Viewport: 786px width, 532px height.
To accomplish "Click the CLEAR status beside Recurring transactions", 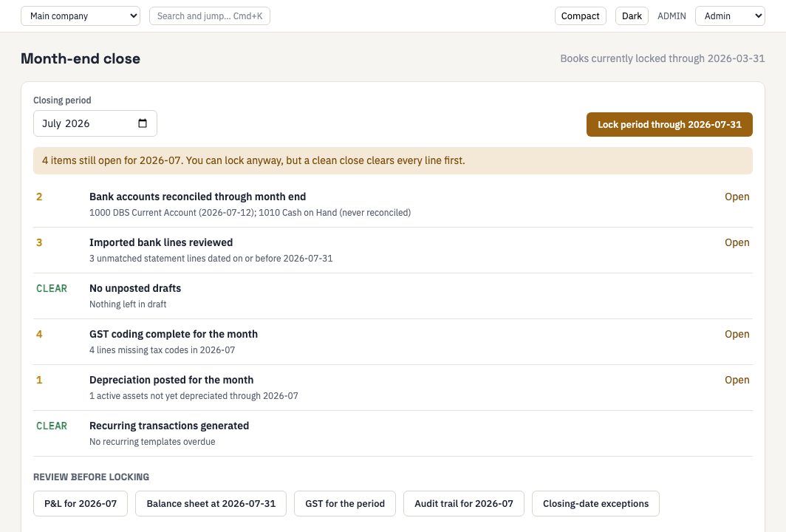I will point(52,426).
